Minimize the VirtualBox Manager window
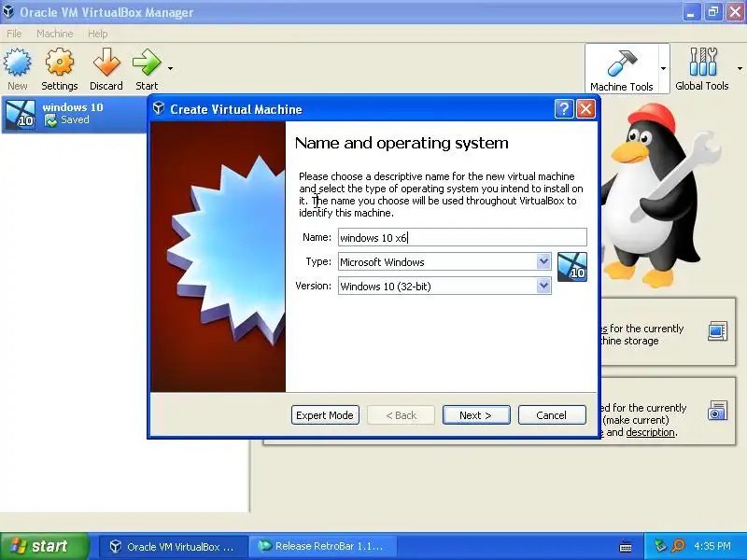Viewport: 747px width, 560px height. coord(691,12)
